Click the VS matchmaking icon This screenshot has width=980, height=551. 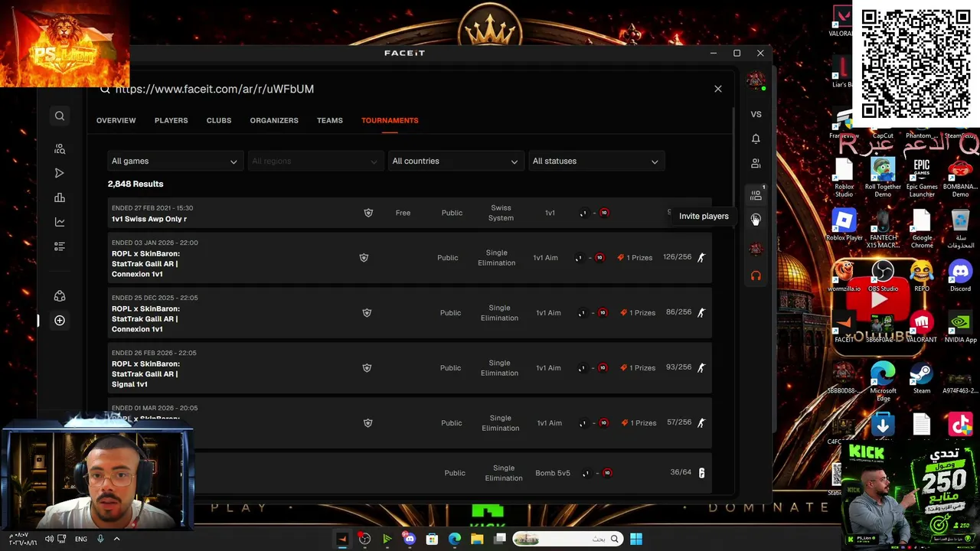point(756,114)
